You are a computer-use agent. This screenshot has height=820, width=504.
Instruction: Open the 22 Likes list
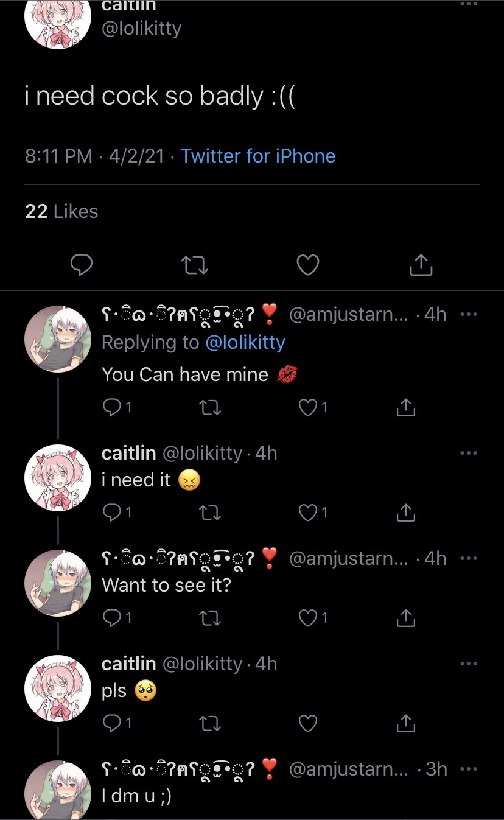tap(61, 211)
